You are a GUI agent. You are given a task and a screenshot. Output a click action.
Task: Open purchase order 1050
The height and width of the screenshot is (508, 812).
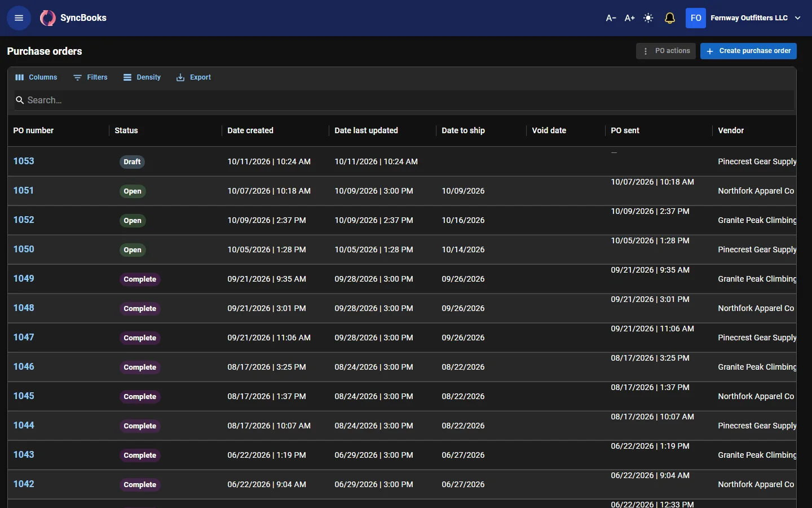coord(24,249)
